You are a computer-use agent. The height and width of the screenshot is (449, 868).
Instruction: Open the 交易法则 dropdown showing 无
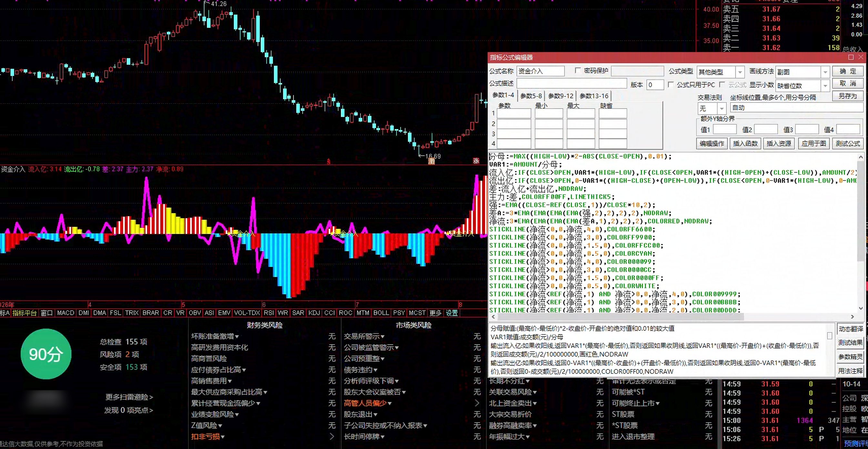(x=722, y=108)
